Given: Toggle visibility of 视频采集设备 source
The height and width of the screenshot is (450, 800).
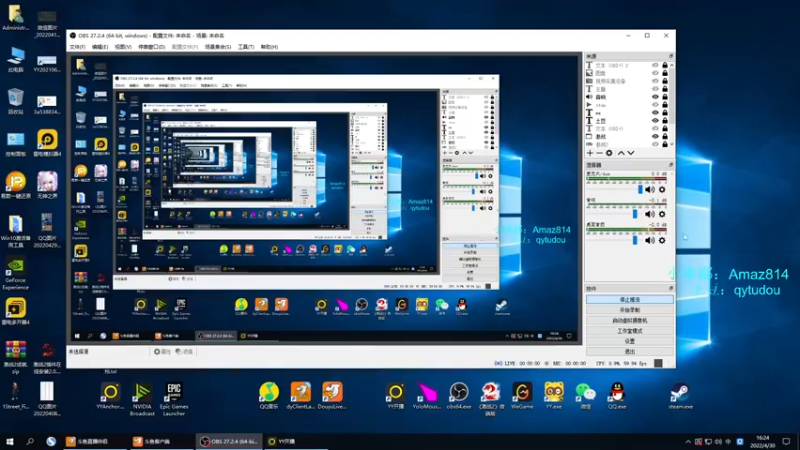Looking at the screenshot, I should coord(655,81).
